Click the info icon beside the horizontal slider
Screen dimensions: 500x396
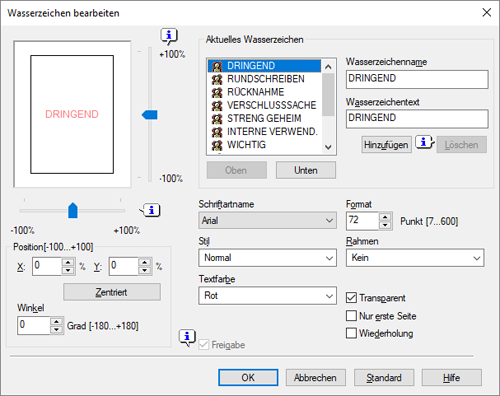point(151,210)
